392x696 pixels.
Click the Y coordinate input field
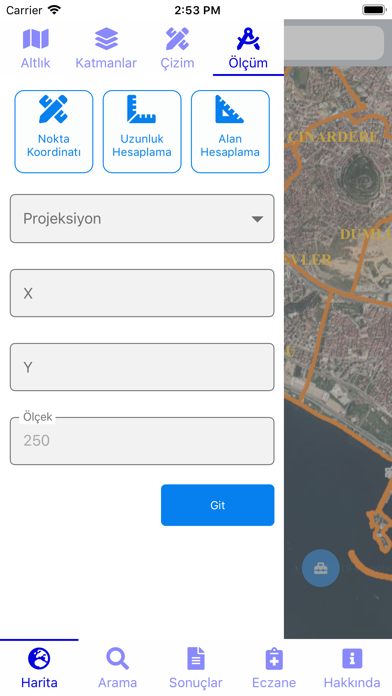(x=142, y=367)
